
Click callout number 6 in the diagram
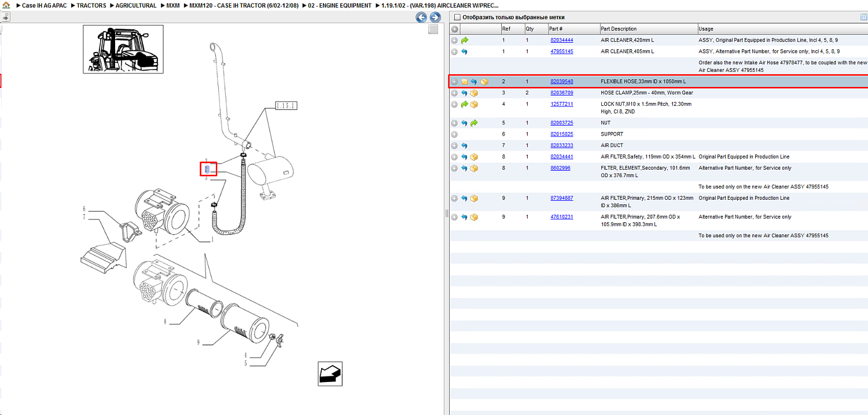coord(84,209)
